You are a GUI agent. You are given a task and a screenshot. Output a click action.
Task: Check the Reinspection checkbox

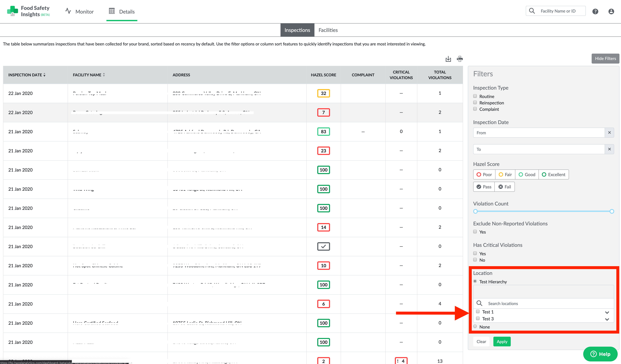pyautogui.click(x=475, y=102)
